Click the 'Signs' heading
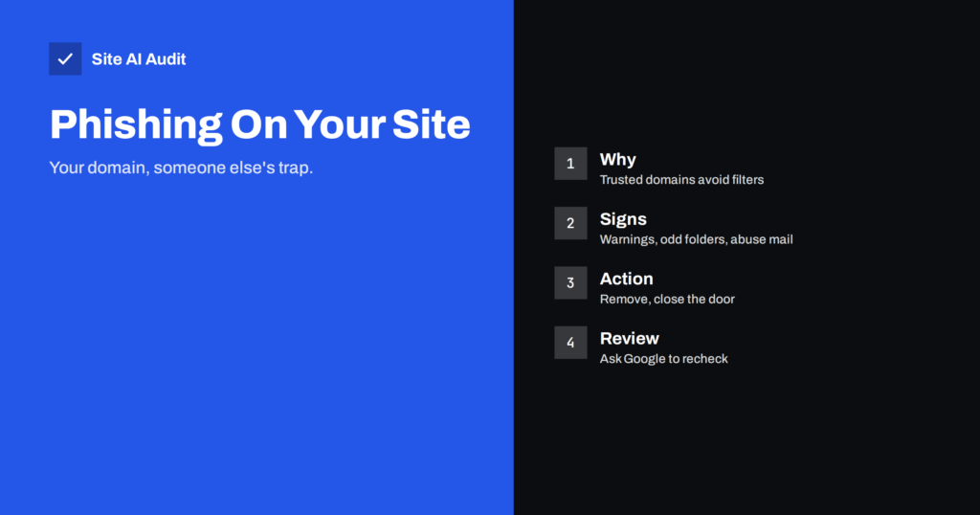The width and height of the screenshot is (980, 515). click(623, 219)
